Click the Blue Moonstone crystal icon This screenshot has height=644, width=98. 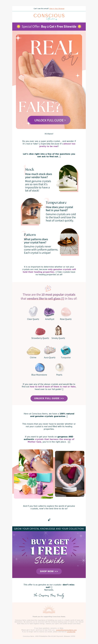pyautogui.click(x=40, y=368)
